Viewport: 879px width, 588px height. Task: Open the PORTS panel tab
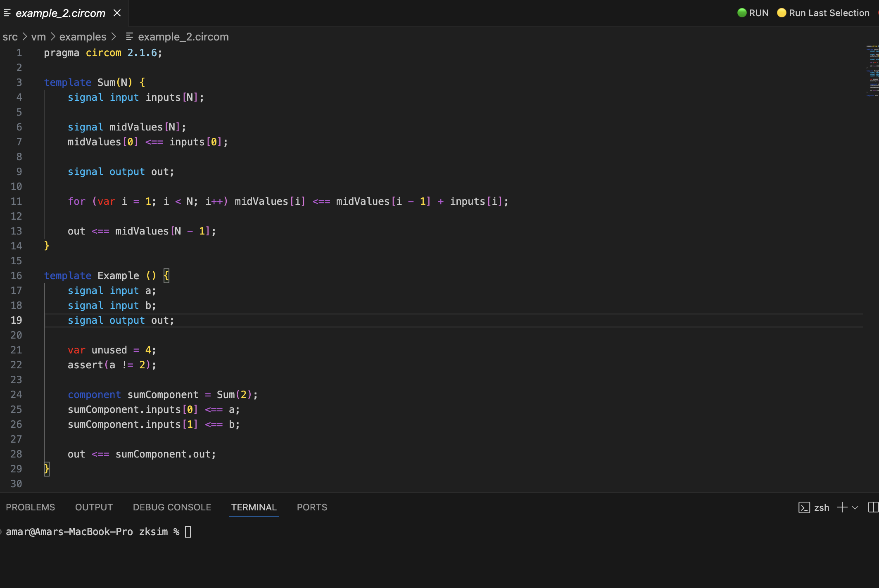312,507
